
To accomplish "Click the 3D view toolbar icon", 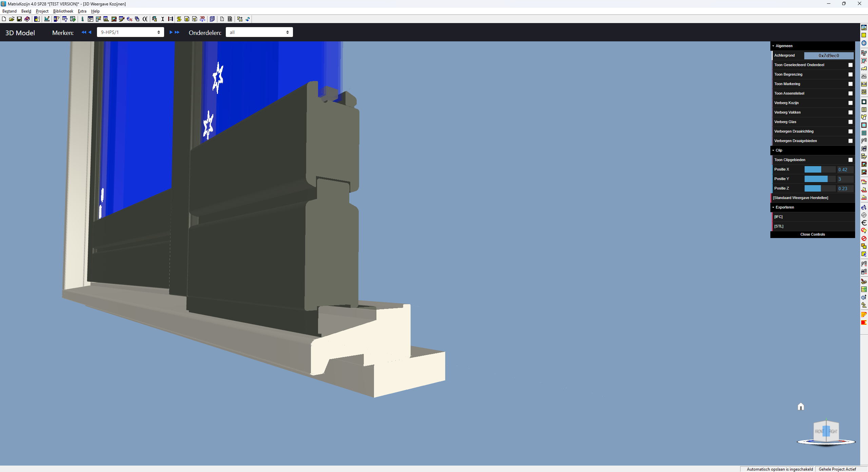I will click(x=202, y=19).
